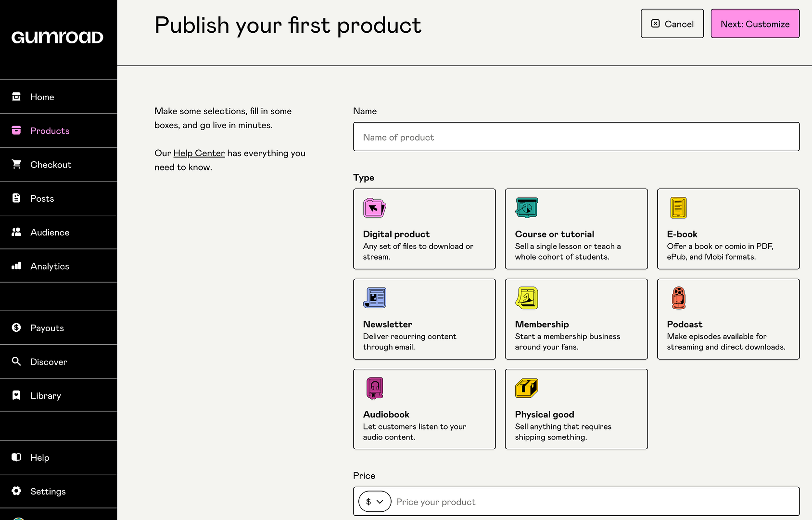Click the Posts document icon
Image resolution: width=812 pixels, height=520 pixels.
(16, 198)
